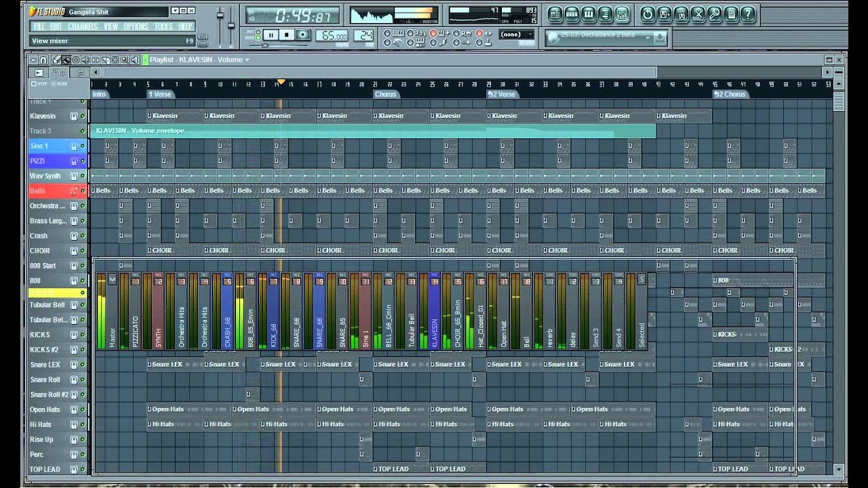Click the save new version icon
The image size is (868, 488).
pyautogui.click(x=665, y=14)
